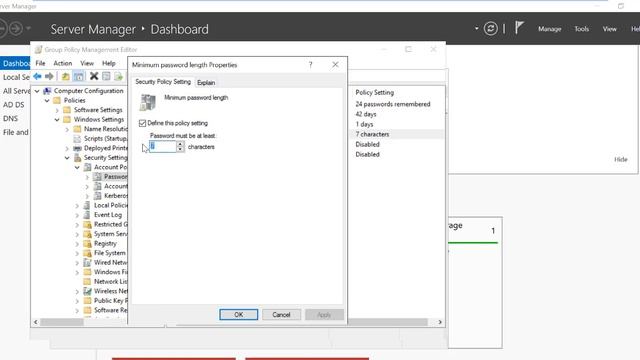Viewport: 640px width, 360px height.
Task: Collapse the Security Settings node
Action: pos(67,158)
